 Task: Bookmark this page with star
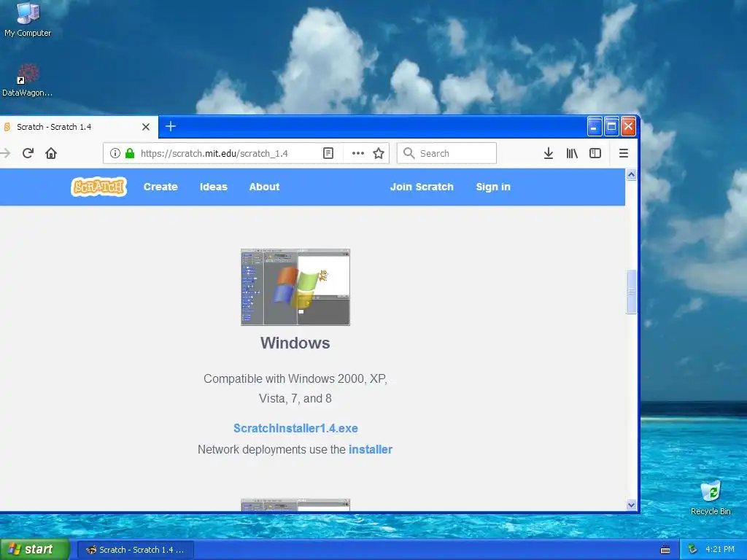click(379, 153)
